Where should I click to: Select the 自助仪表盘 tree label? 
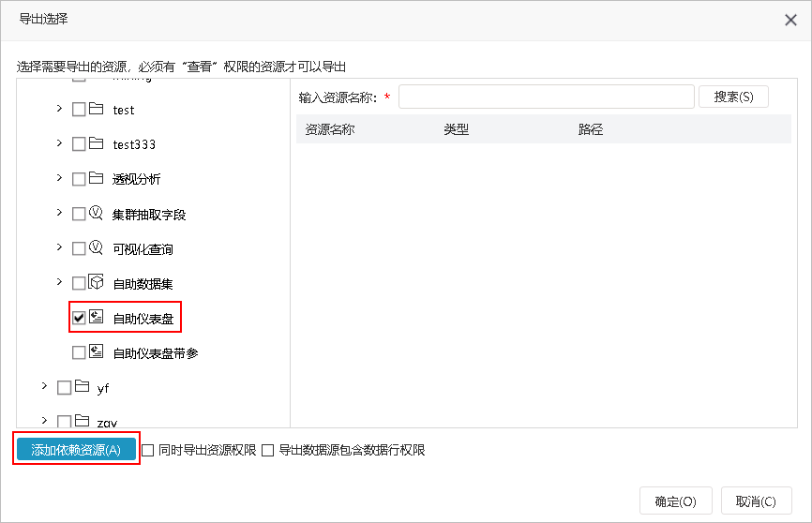tap(143, 319)
